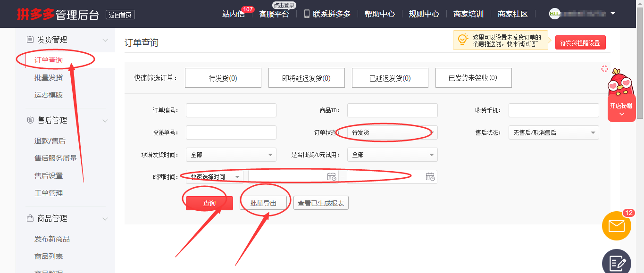The width and height of the screenshot is (644, 273).
Task: Collapse the 商品管理 section chevron
Action: (105, 219)
